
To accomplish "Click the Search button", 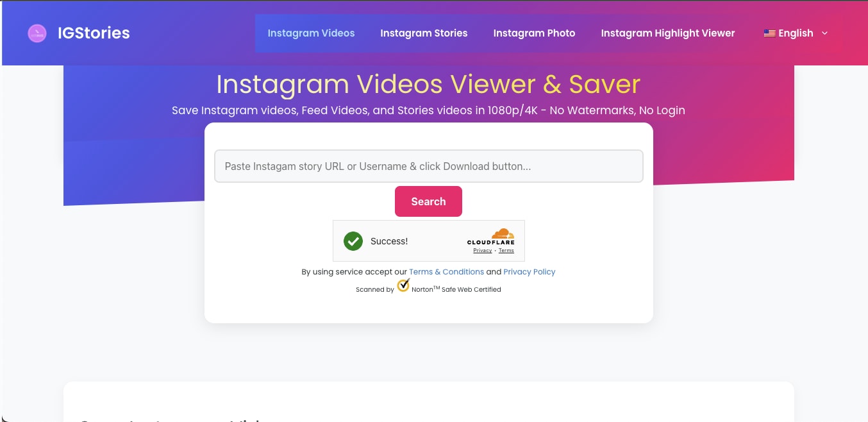I will tap(428, 201).
